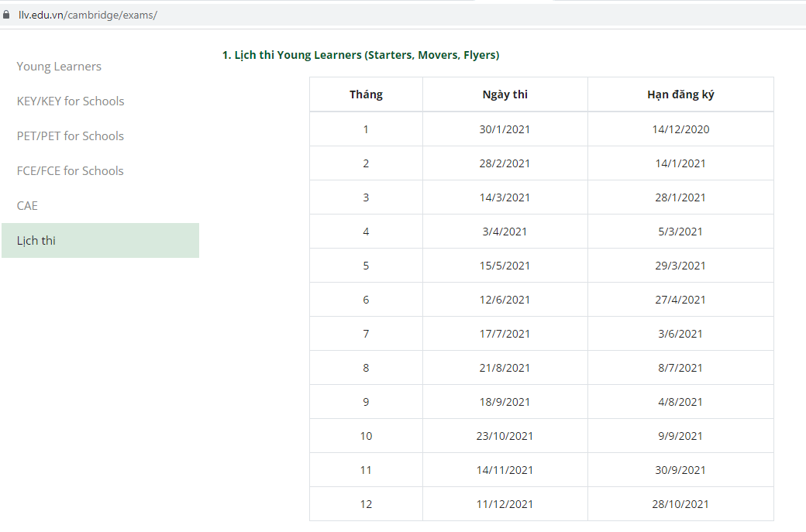Image resolution: width=806 pixels, height=532 pixels.
Task: Click the highlighted Lịch thi tab
Action: 36,241
